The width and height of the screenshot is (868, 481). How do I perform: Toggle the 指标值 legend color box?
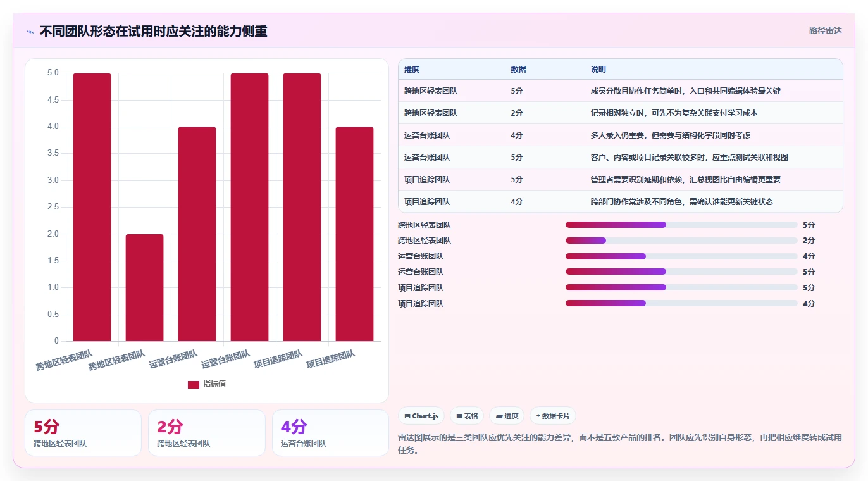click(x=194, y=384)
